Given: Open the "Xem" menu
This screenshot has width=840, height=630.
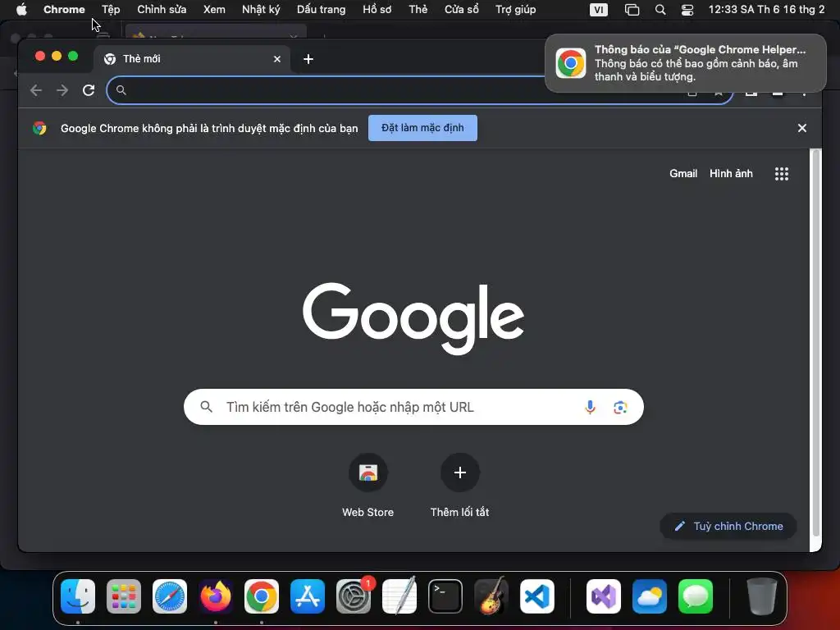Looking at the screenshot, I should tap(214, 10).
